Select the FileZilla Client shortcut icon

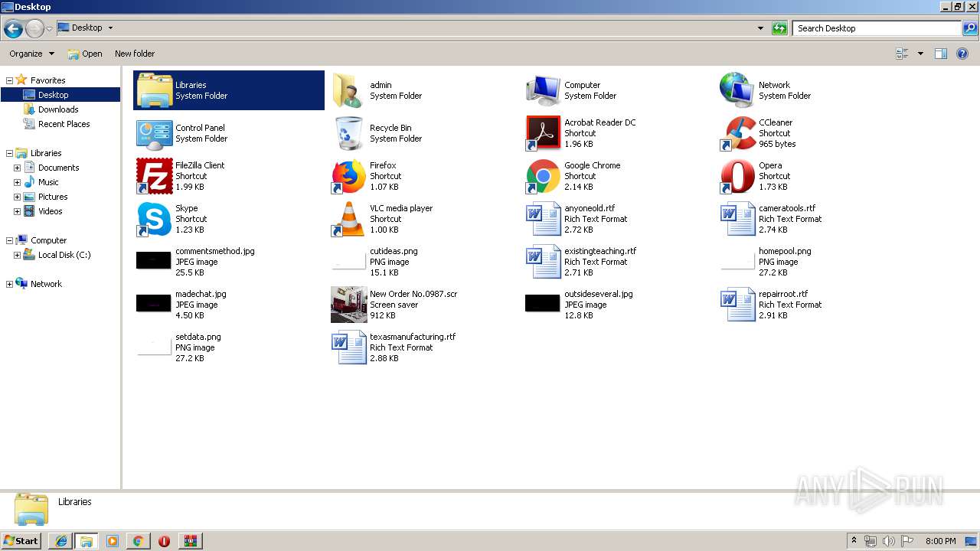pos(155,176)
